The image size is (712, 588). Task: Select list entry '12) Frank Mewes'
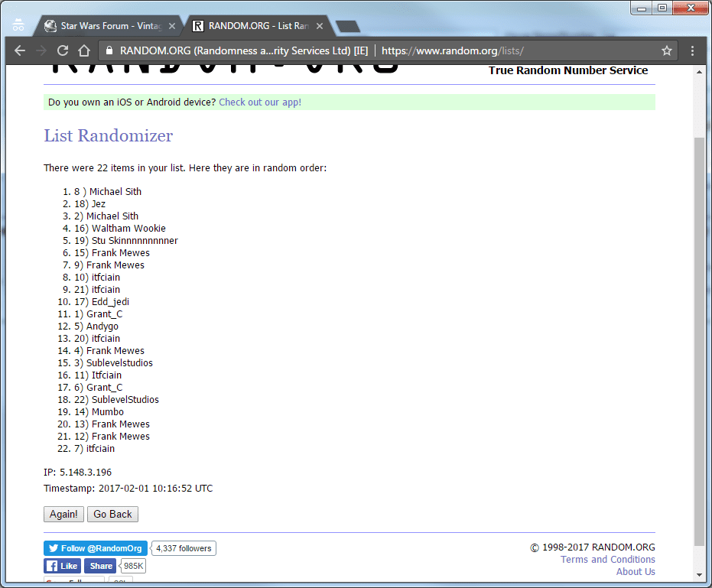[112, 437]
